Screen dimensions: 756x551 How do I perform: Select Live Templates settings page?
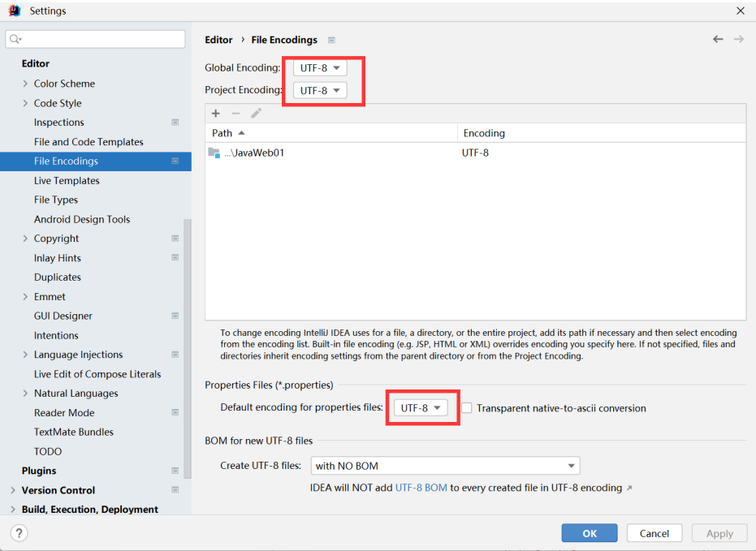(x=67, y=181)
